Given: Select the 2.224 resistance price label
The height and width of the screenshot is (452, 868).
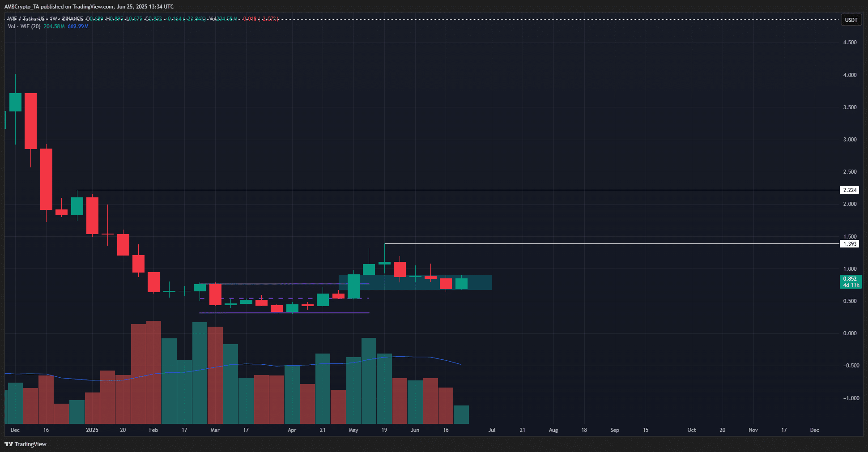Looking at the screenshot, I should (x=850, y=190).
